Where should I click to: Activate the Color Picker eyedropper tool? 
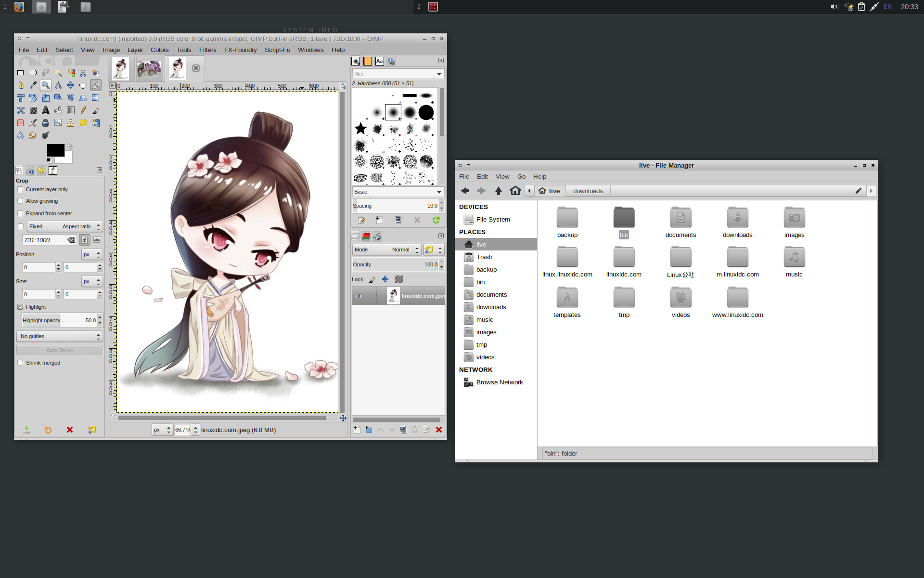pyautogui.click(x=33, y=85)
